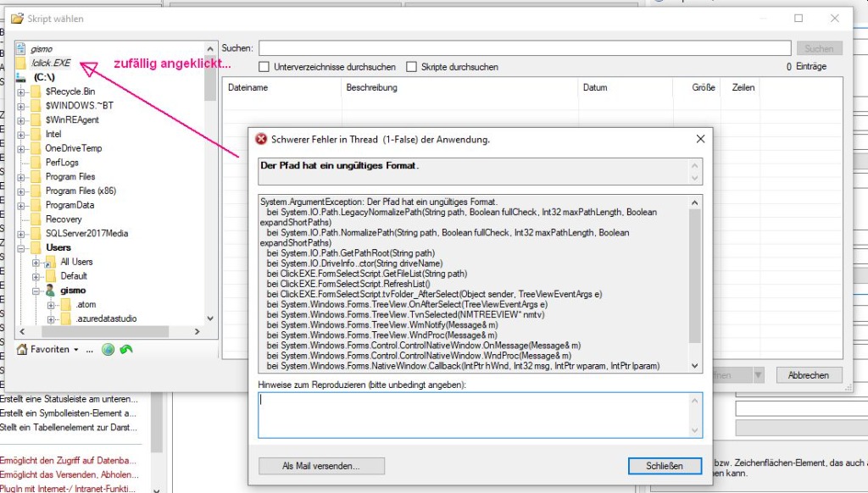
Task: Click Als Mail versenden button
Action: click(x=321, y=466)
